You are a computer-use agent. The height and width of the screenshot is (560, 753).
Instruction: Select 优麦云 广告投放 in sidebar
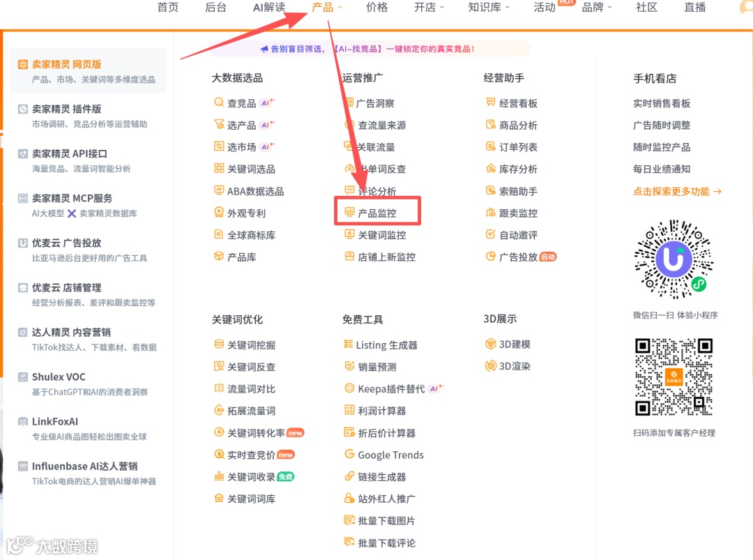click(x=89, y=250)
